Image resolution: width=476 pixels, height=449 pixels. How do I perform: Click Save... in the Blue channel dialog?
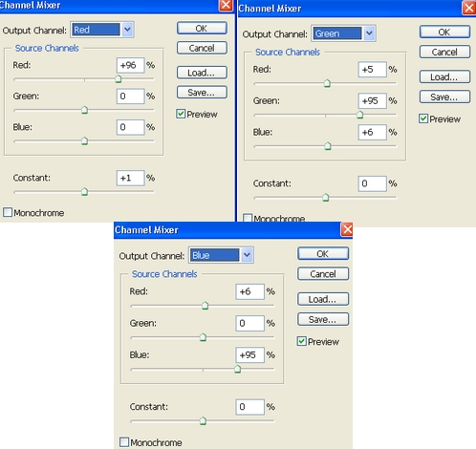[x=323, y=319]
